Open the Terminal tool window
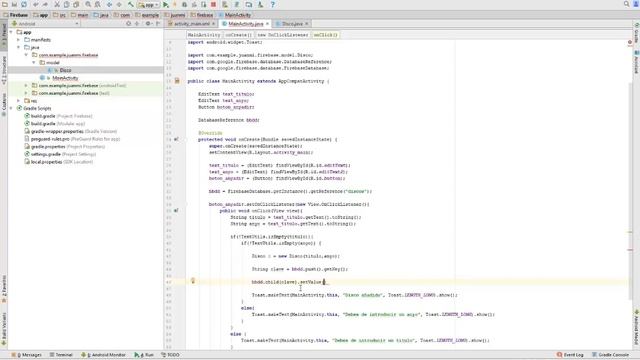 (x=61, y=355)
